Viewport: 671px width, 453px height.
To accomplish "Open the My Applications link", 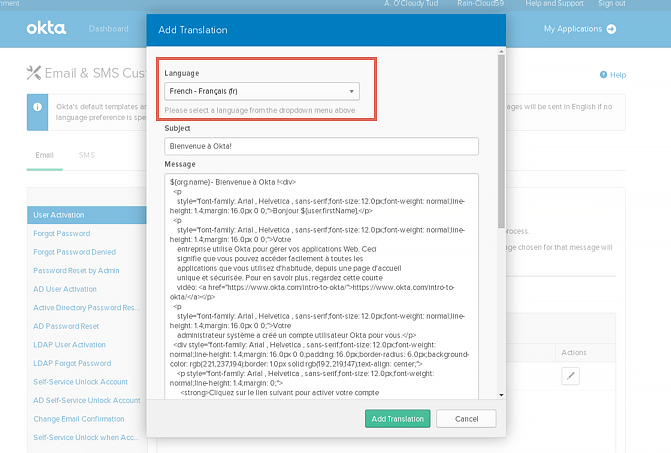I will 573,29.
